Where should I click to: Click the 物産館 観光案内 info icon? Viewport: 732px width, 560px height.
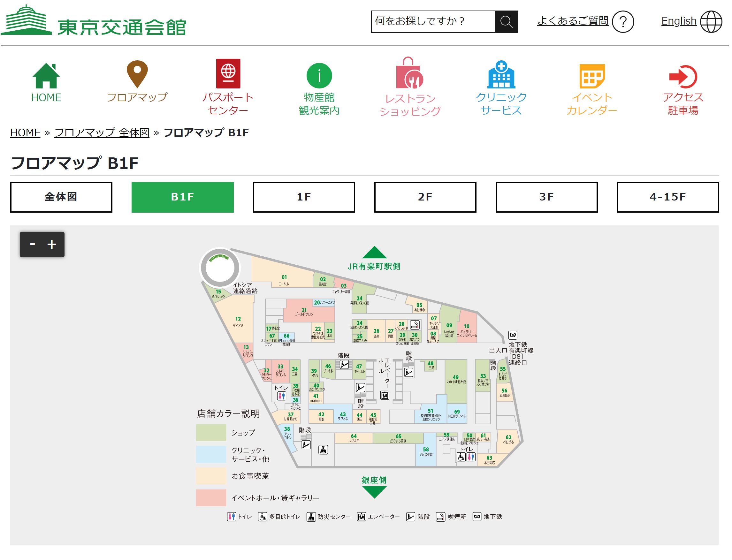(x=319, y=76)
